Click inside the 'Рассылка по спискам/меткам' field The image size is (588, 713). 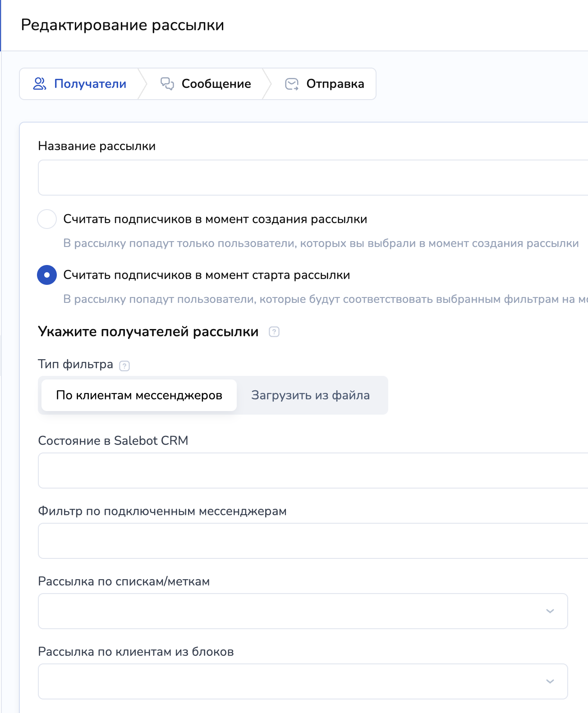pyautogui.click(x=289, y=611)
